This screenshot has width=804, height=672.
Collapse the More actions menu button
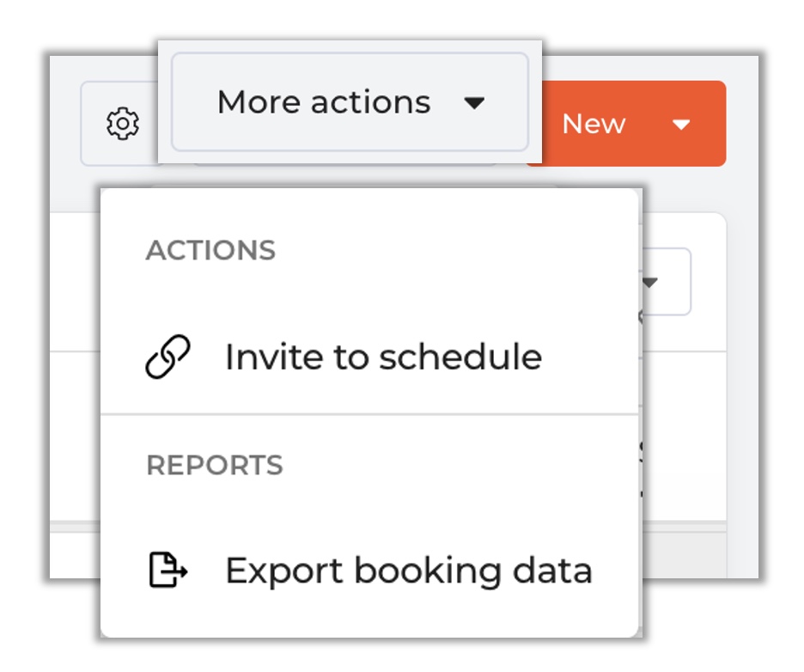pos(350,101)
